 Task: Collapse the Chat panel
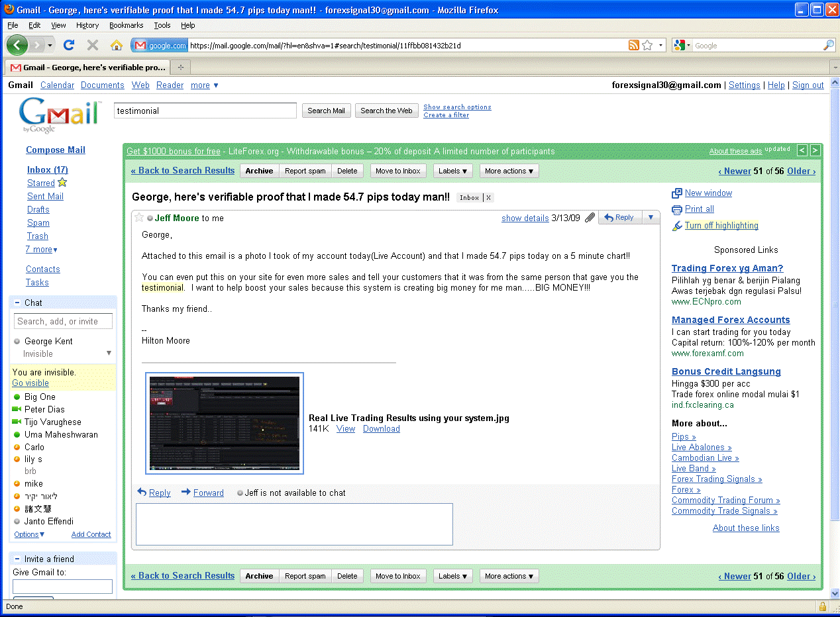[17, 303]
